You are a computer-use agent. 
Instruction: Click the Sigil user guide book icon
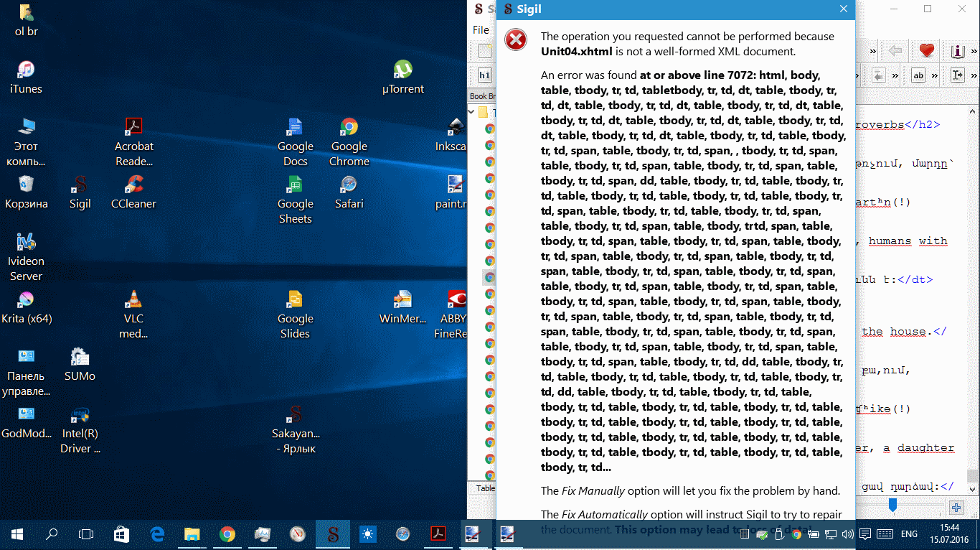click(x=958, y=51)
